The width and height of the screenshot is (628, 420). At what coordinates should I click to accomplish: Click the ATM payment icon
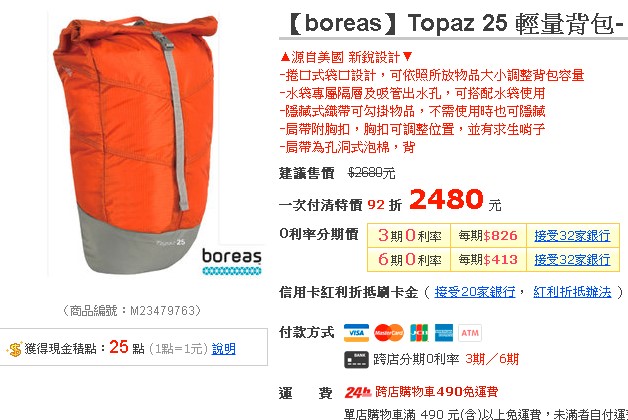coord(470,333)
